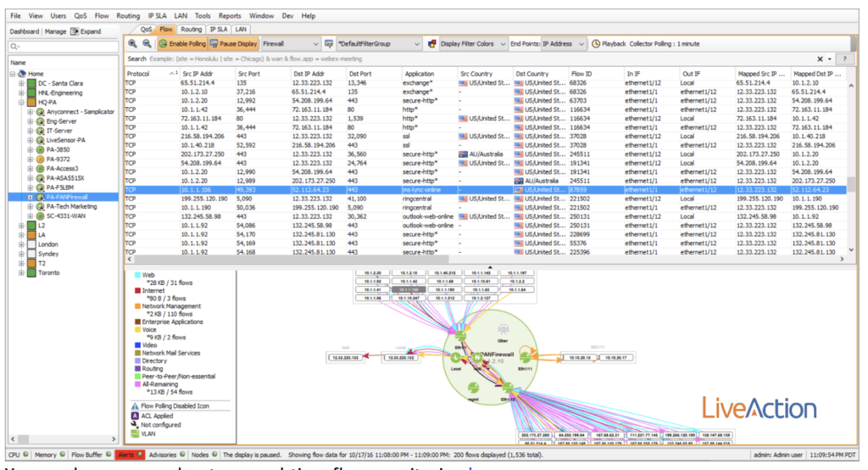Click the PA-PANFirewall device icon in tree

pos(39,197)
